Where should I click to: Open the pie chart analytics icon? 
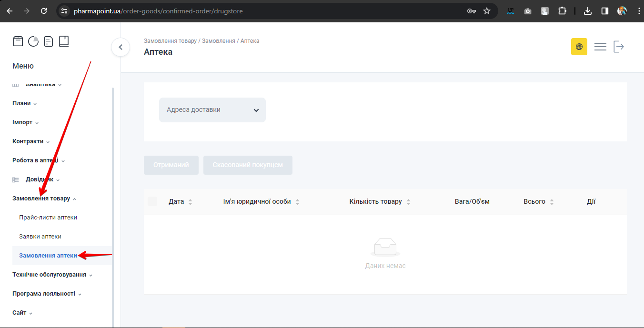click(33, 41)
